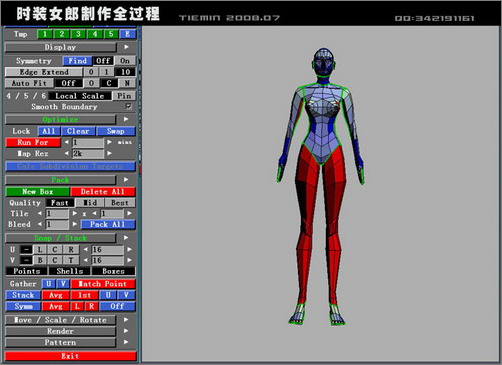Screen dimensions: 502x365
Task: Click the Pack section arrow
Action: coord(126,180)
